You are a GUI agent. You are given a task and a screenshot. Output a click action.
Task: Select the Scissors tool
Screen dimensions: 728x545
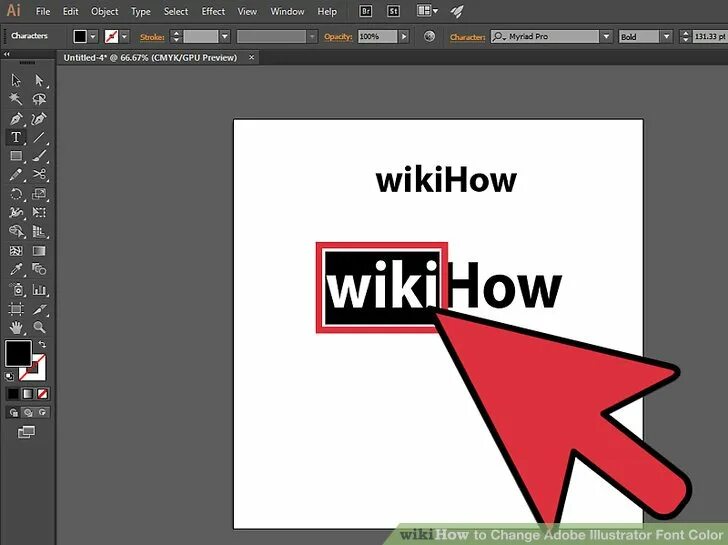pos(39,175)
